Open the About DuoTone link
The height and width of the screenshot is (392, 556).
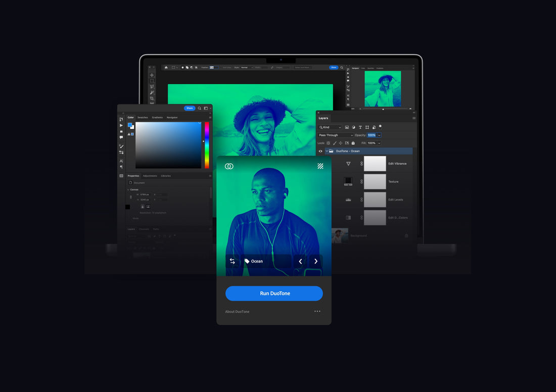pyautogui.click(x=237, y=312)
